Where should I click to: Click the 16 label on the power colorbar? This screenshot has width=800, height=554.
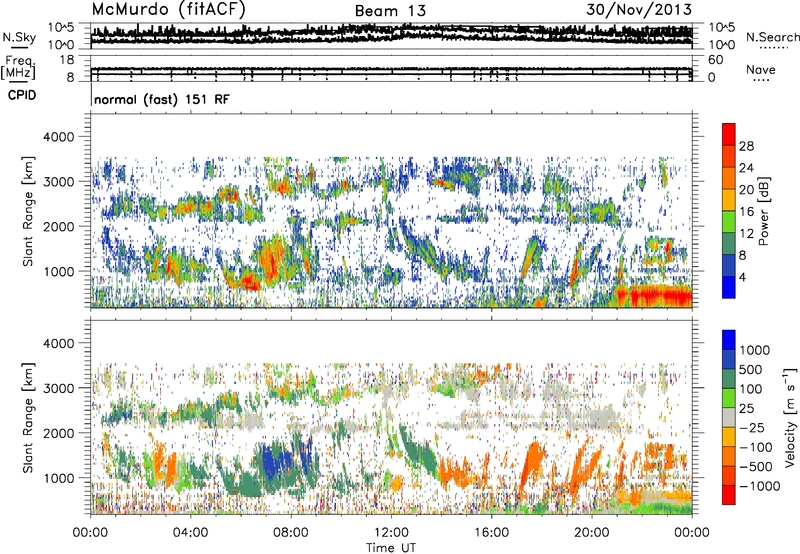pos(746,212)
